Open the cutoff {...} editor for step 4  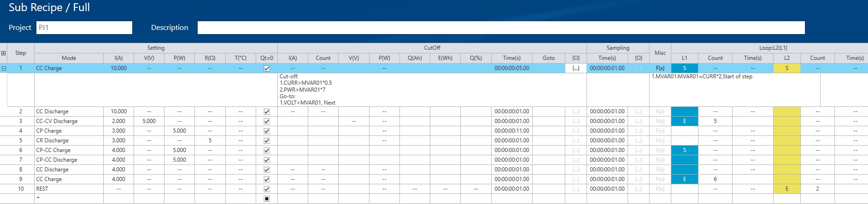[575, 131]
